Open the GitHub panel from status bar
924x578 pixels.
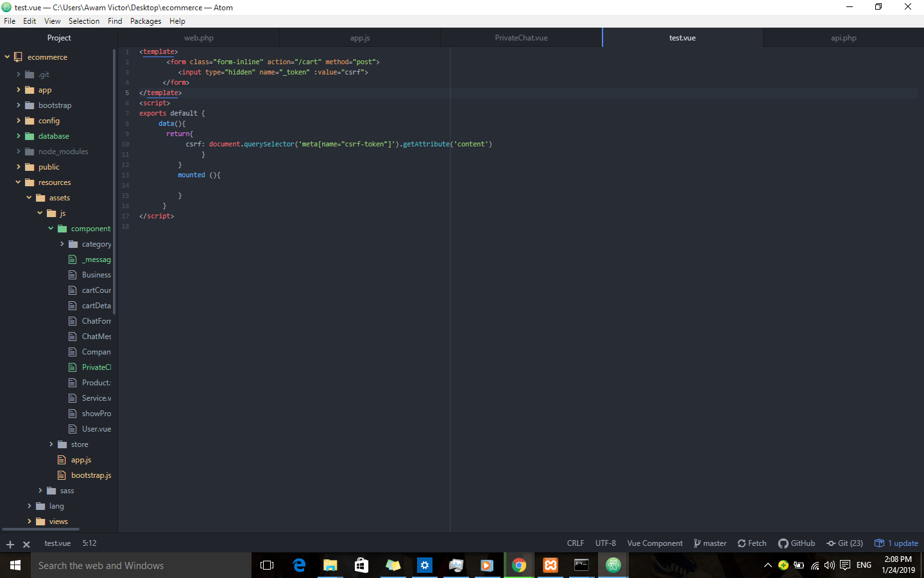click(796, 543)
